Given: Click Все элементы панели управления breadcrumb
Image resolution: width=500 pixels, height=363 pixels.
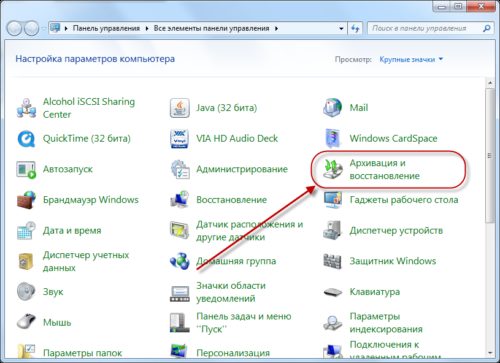Looking at the screenshot, I should click(x=211, y=28).
